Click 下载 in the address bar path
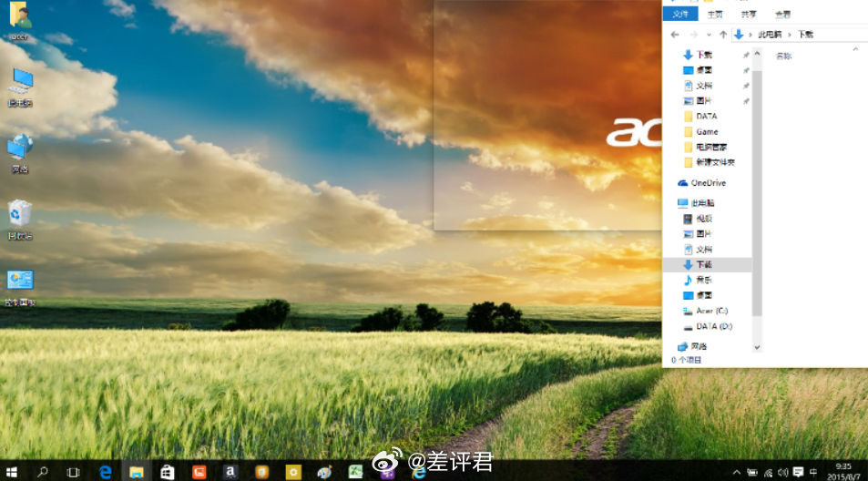The width and height of the screenshot is (868, 481). click(x=805, y=35)
